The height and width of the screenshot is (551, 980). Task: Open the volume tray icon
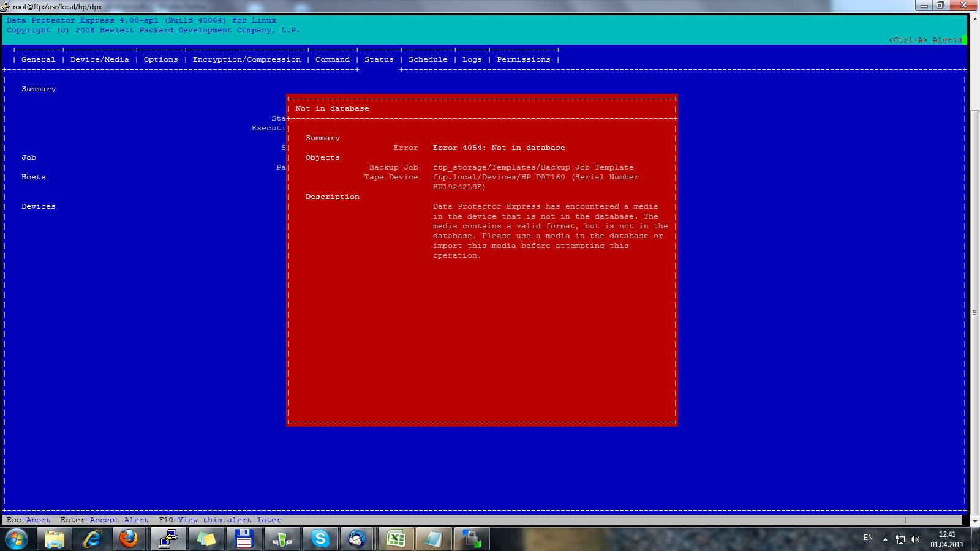[x=915, y=539]
